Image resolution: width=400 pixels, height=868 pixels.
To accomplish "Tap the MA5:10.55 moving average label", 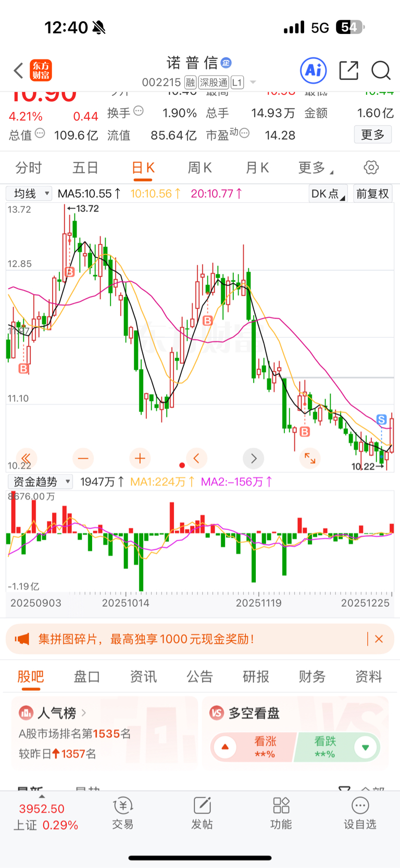I will pyautogui.click(x=89, y=194).
